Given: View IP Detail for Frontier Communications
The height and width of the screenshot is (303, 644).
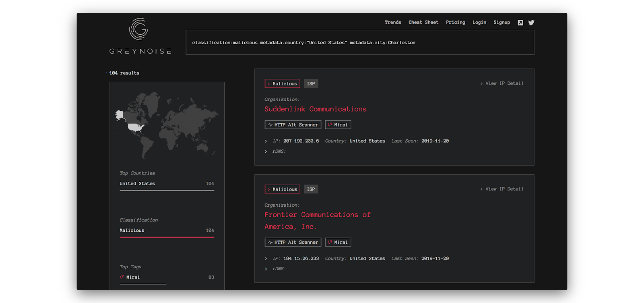Looking at the screenshot, I should [502, 189].
